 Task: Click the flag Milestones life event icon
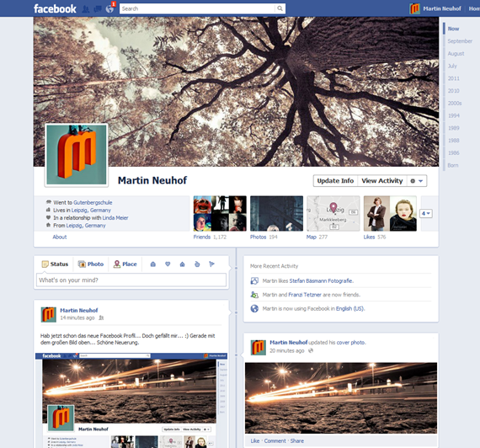click(211, 264)
